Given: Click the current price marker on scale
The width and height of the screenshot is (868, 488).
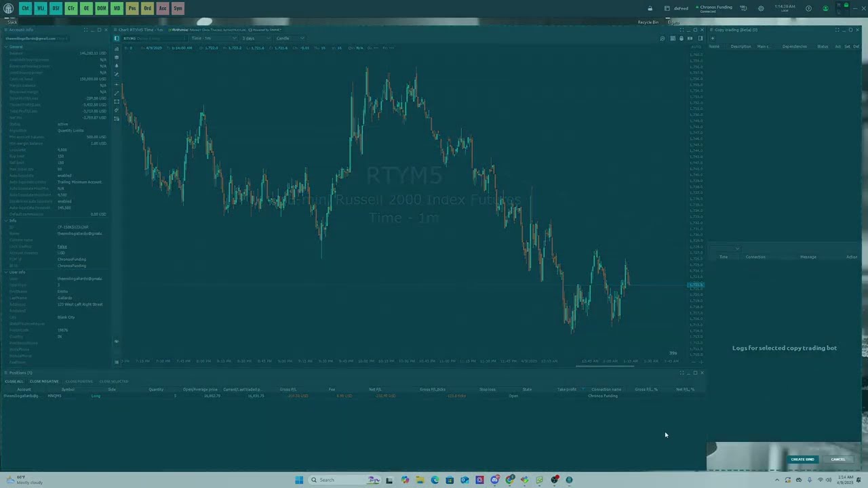Looking at the screenshot, I should [696, 285].
